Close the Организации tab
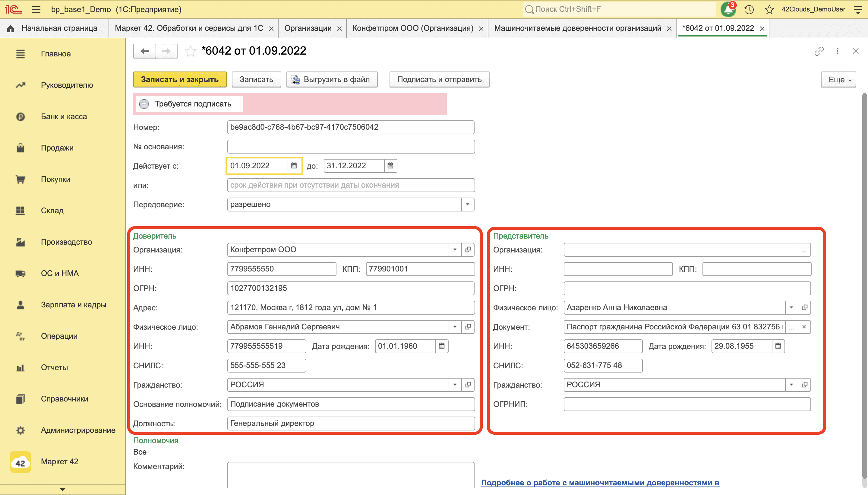The height and width of the screenshot is (495, 868). (x=339, y=29)
